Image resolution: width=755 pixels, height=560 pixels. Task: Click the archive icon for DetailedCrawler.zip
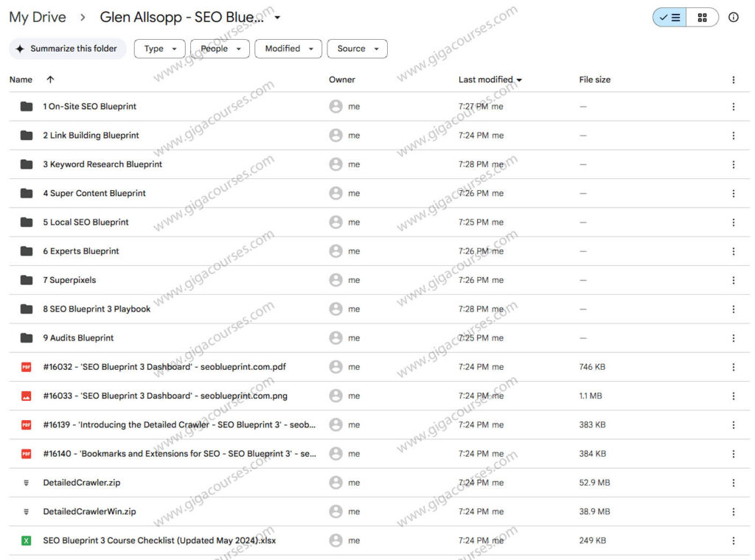pos(27,483)
